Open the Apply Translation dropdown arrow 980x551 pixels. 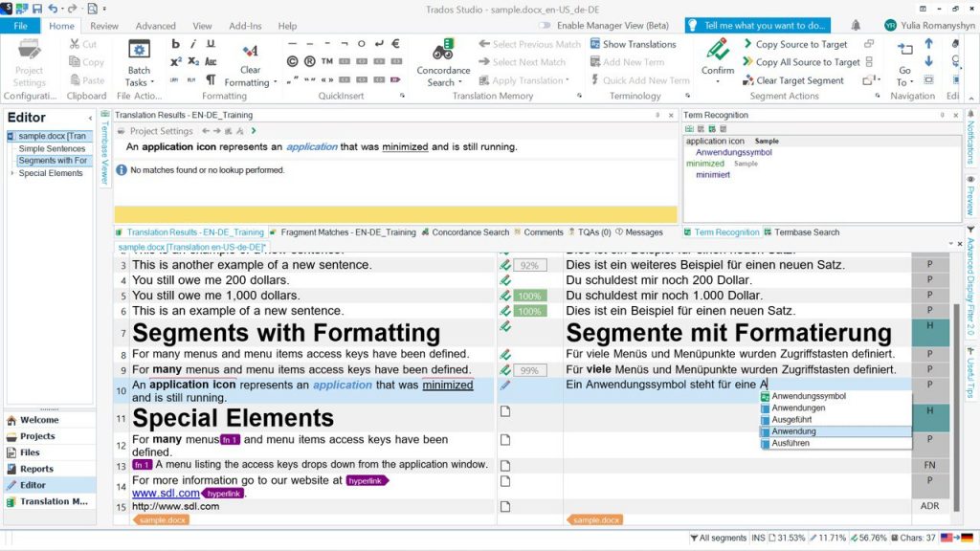(567, 80)
